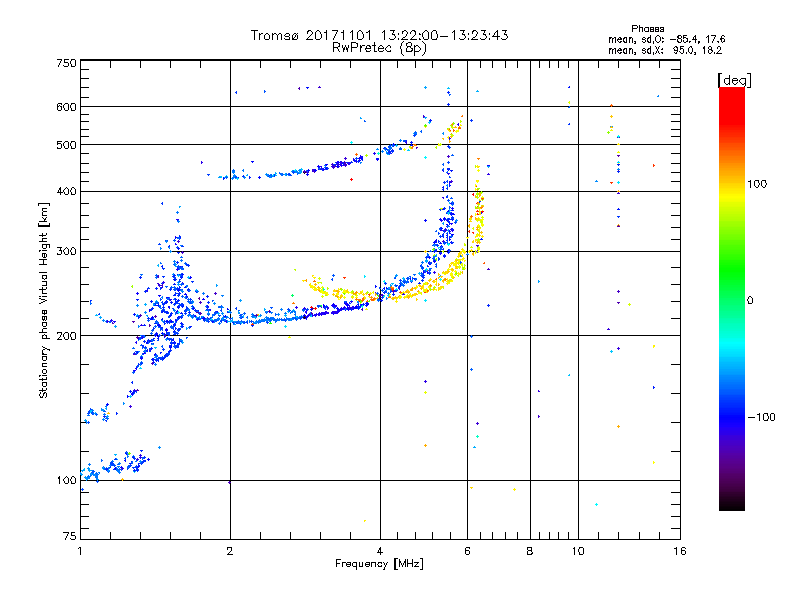Viewport: 800px width, 600px height.
Task: Click colorbar tick label "100"
Action: (x=757, y=184)
